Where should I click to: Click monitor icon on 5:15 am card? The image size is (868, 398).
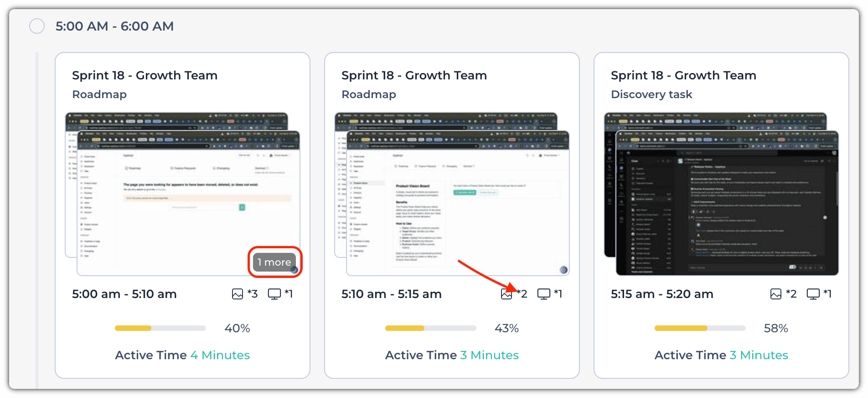813,294
